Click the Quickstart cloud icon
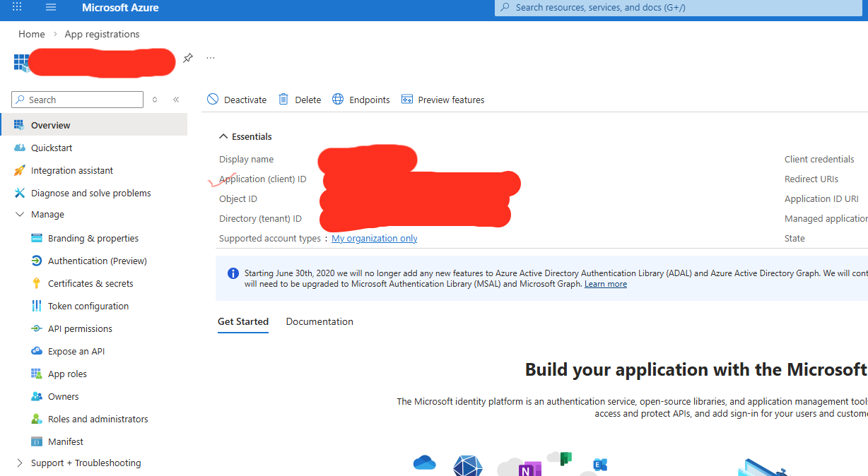The image size is (868, 476). tap(19, 148)
